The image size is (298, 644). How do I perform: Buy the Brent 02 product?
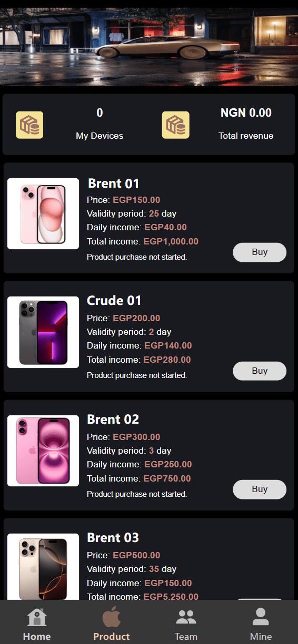260,489
